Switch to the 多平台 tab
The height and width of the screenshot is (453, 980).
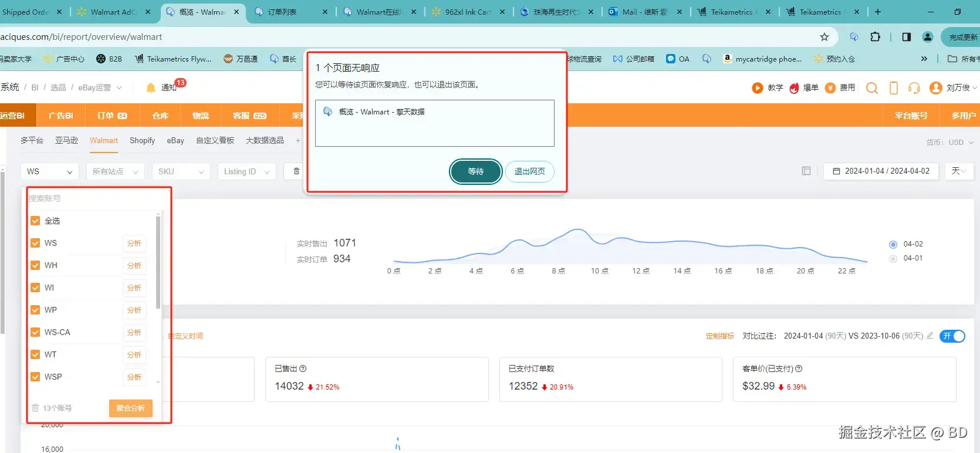32,140
